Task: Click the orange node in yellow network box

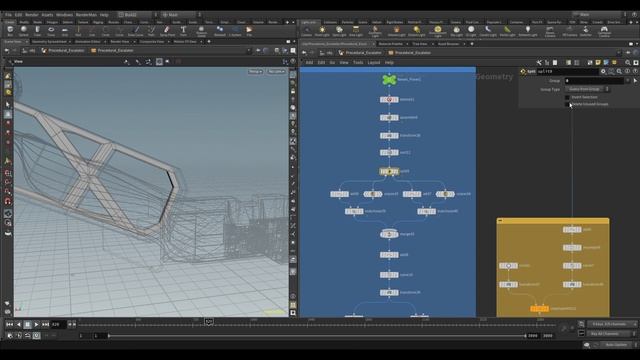Action: tap(539, 309)
